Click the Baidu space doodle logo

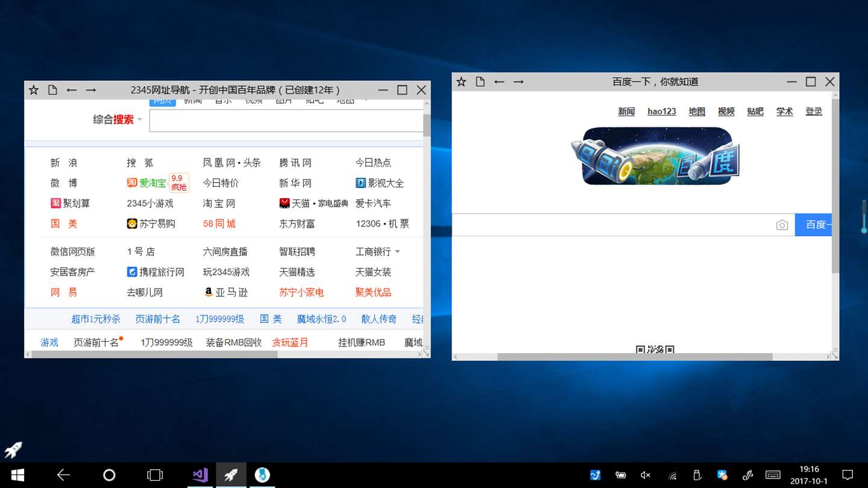tap(655, 155)
